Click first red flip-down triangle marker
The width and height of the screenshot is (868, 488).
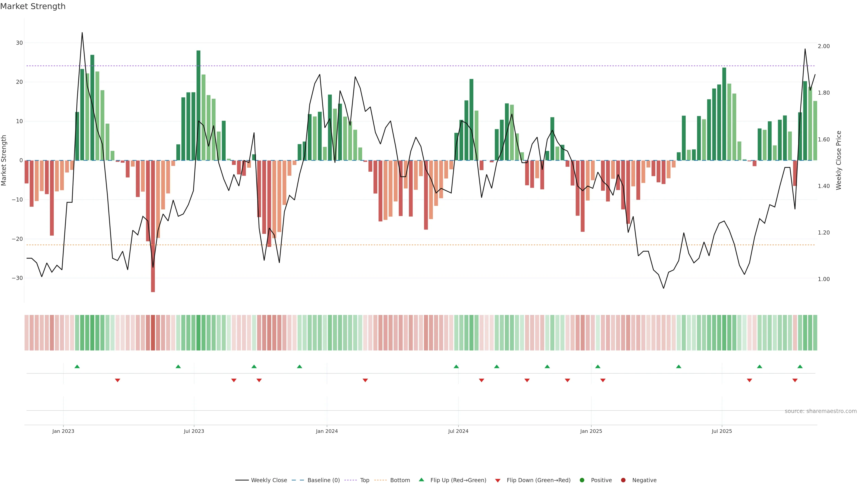point(118,380)
